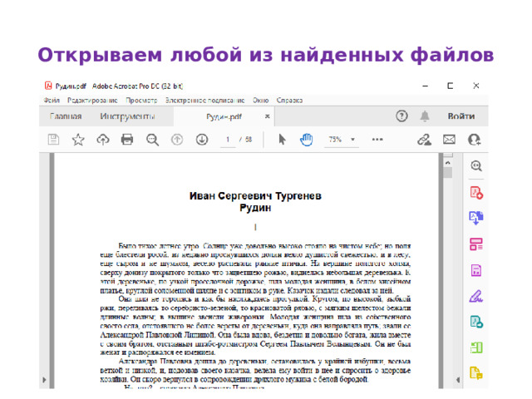Click the heading Рудин in document
Screen dimensions: 532x399
[255, 208]
